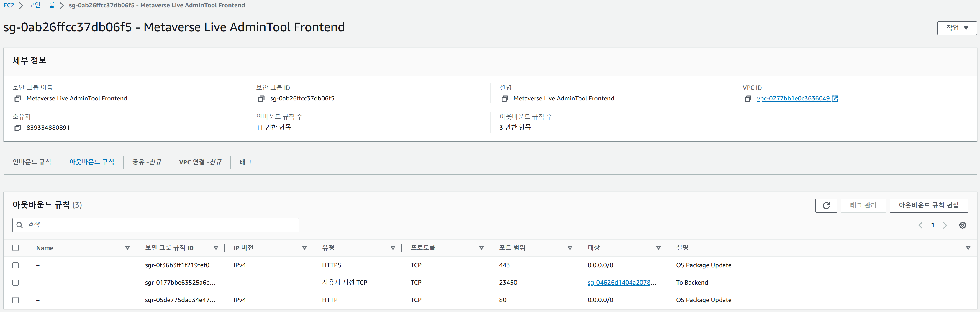The image size is (980, 312).
Task: Copy the security group ID value
Action: [x=261, y=99]
